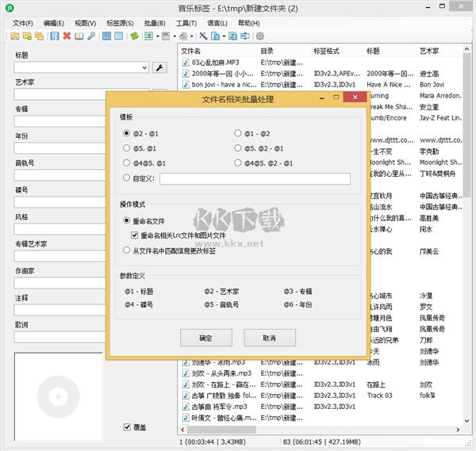
Task: Click file icon of bon jovi row
Action: (186, 84)
